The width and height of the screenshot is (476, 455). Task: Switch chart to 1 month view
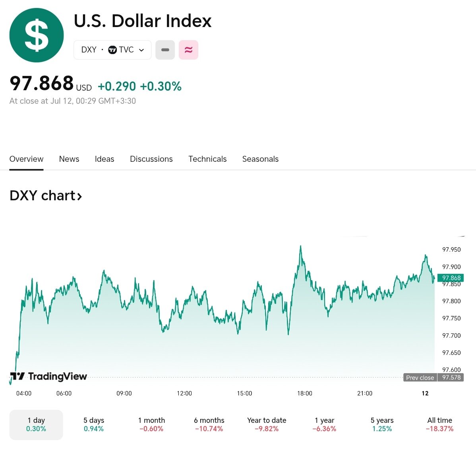(x=151, y=424)
